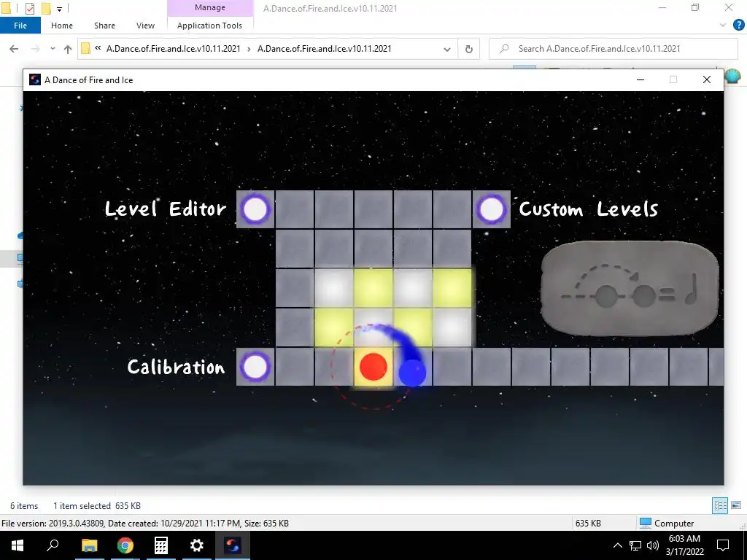747x560 pixels.
Task: Go up one folder level
Action: pyautogui.click(x=68, y=49)
